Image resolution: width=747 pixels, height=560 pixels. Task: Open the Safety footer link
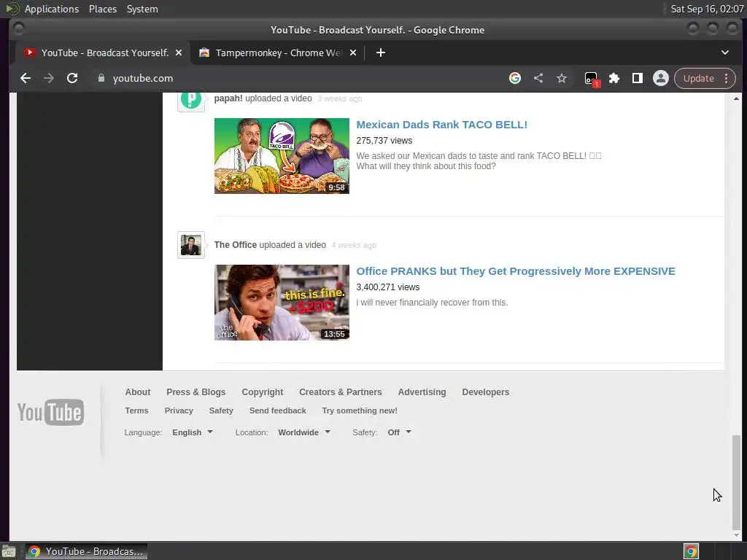(221, 411)
